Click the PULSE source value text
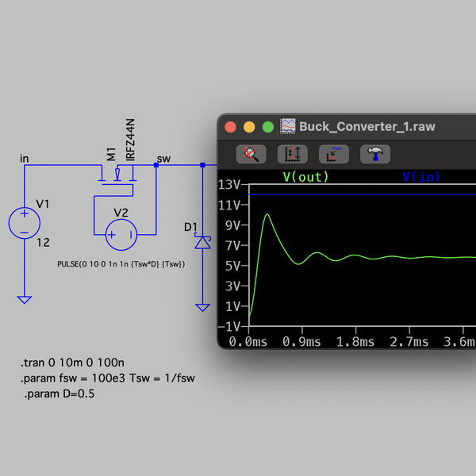Screen dimensions: 476x476 121,264
